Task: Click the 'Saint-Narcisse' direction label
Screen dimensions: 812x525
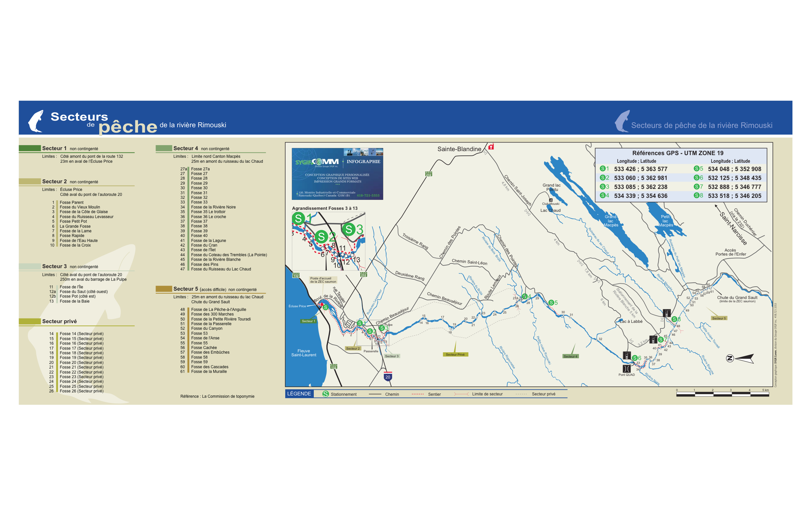Action: pos(733,228)
